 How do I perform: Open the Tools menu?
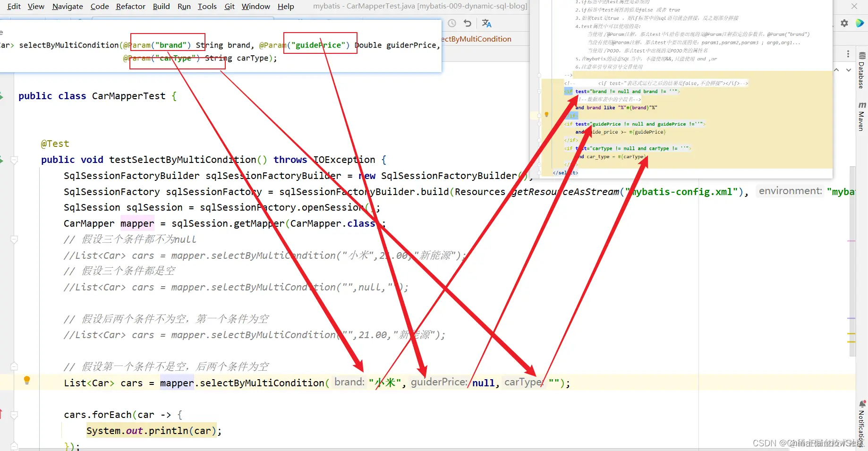click(207, 6)
